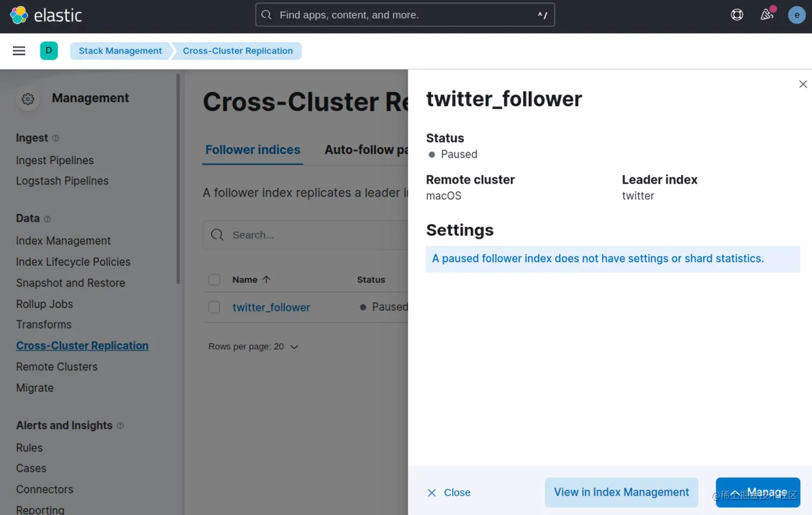The width and height of the screenshot is (812, 515).
Task: Open Reporting page
Action: [x=40, y=510]
